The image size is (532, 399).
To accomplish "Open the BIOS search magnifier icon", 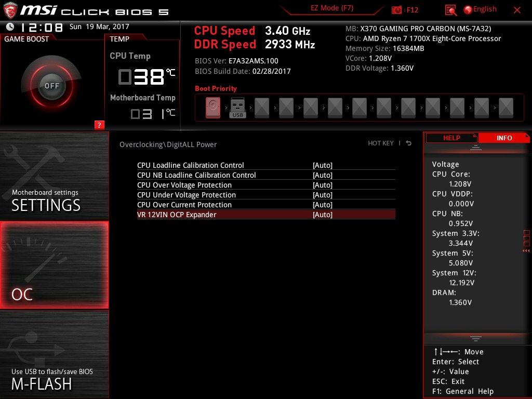I will (x=450, y=10).
